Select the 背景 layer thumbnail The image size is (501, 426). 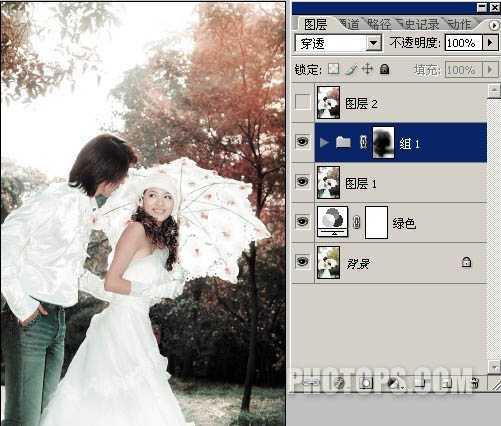[x=328, y=262]
